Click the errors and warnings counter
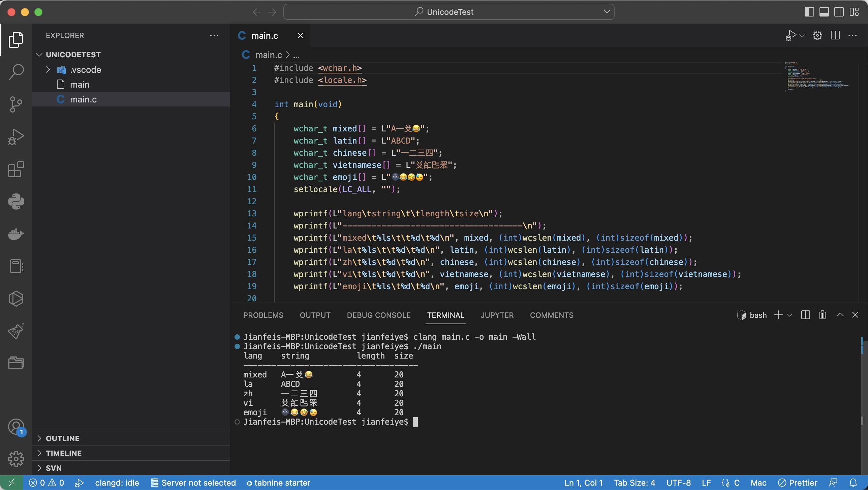The image size is (868, 490). (46, 483)
